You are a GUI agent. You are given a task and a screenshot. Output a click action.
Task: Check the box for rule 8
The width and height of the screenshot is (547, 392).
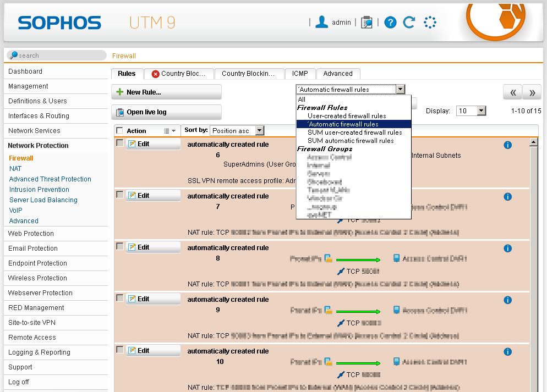(x=119, y=246)
